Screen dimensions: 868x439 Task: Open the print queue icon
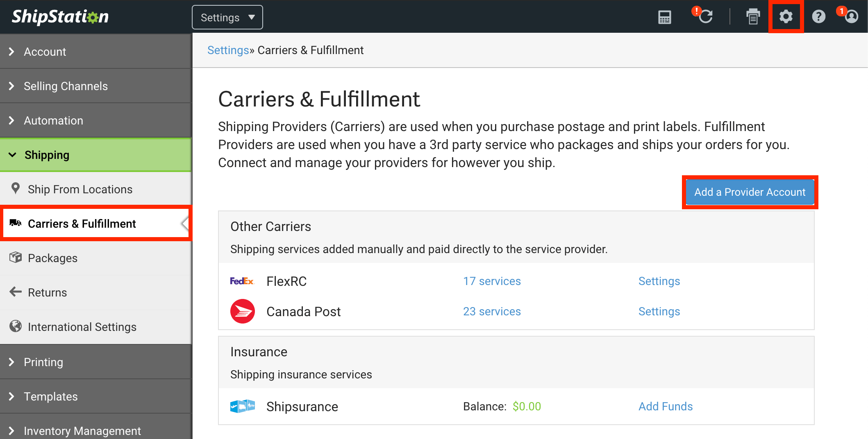(x=752, y=17)
